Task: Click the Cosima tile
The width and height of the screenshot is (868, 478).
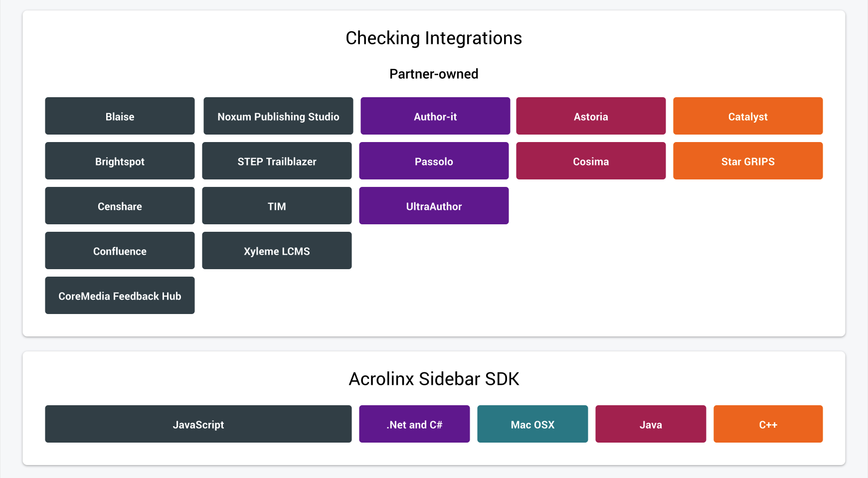Action: [x=591, y=160]
